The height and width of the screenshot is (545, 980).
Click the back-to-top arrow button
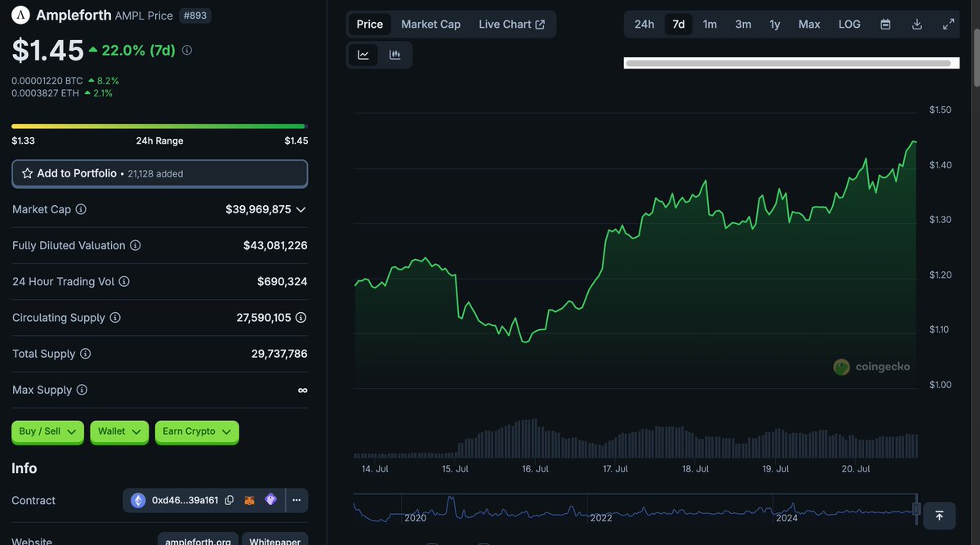tap(939, 516)
